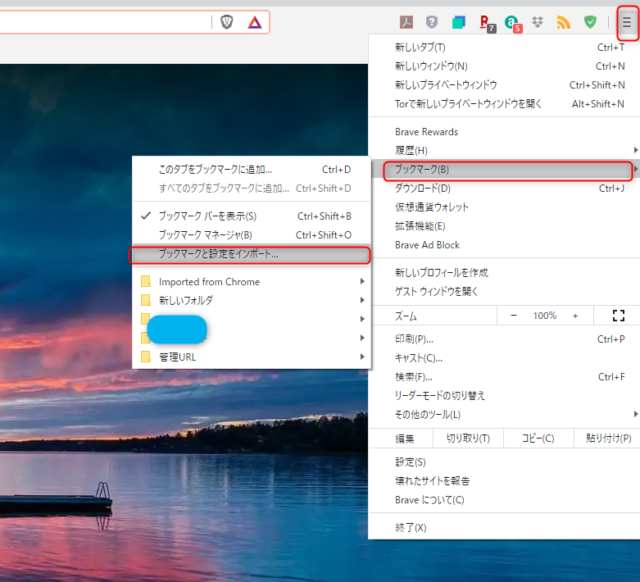Decrease zoom with the minus button
Screen dimensions: 640x582
click(x=514, y=315)
